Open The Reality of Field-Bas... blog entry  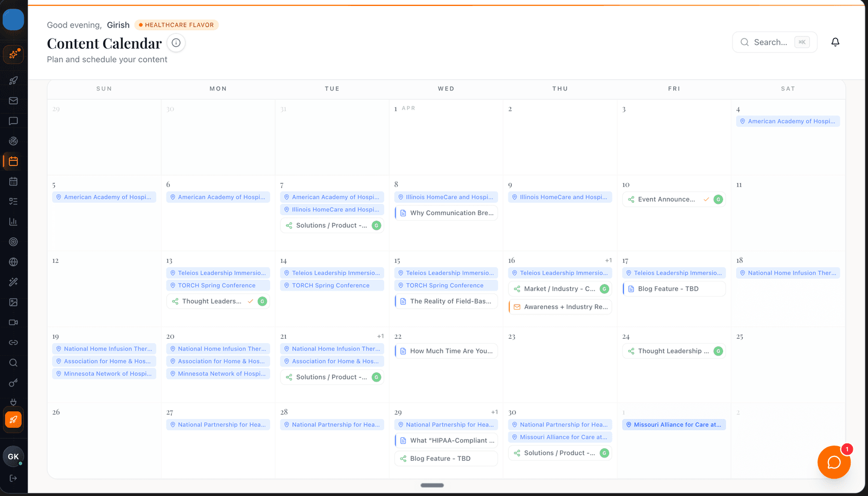(446, 301)
